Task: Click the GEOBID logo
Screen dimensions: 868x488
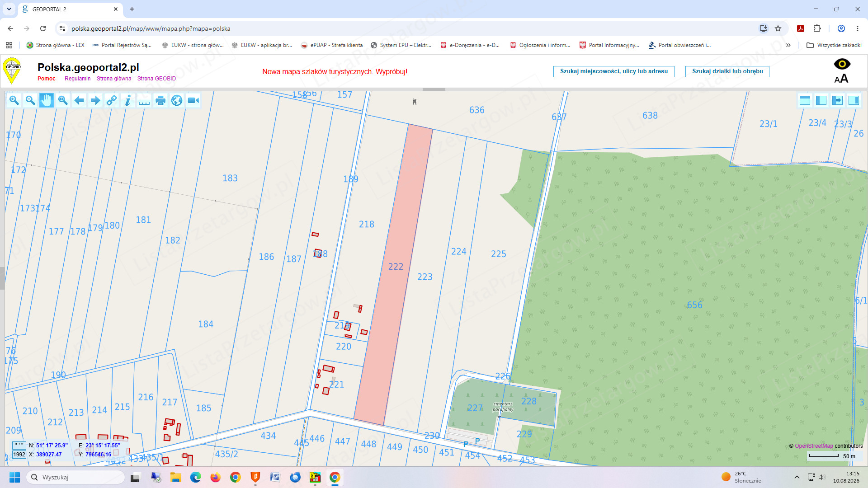Action: tap(12, 71)
